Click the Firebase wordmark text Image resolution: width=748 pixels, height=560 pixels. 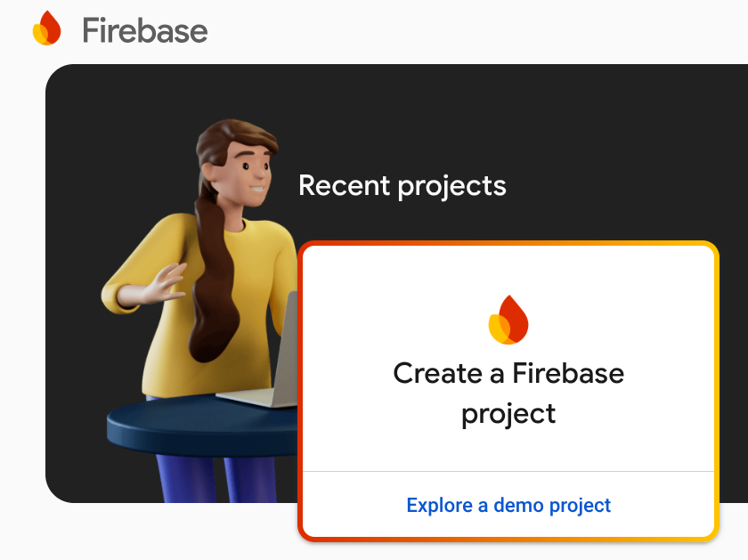[x=145, y=29]
